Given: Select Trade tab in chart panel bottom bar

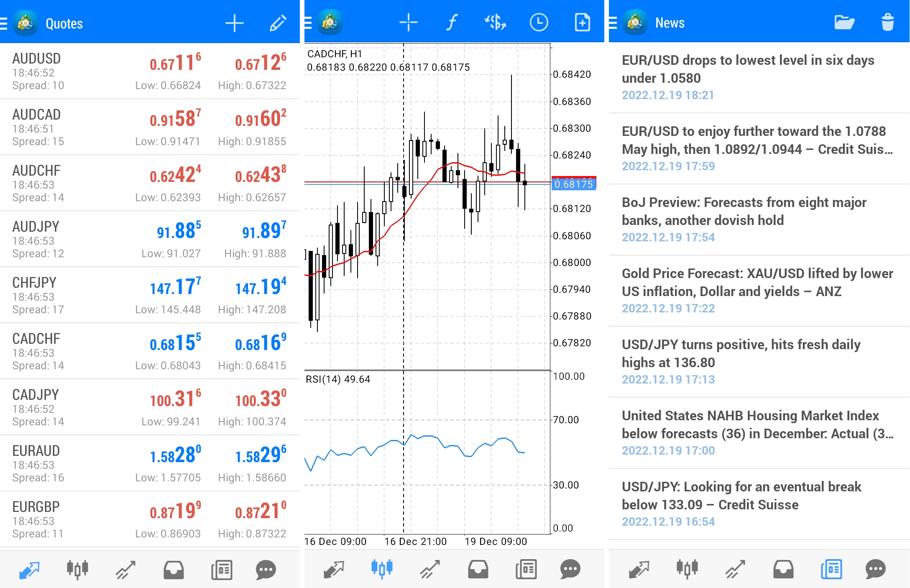Looking at the screenshot, I should click(x=430, y=570).
